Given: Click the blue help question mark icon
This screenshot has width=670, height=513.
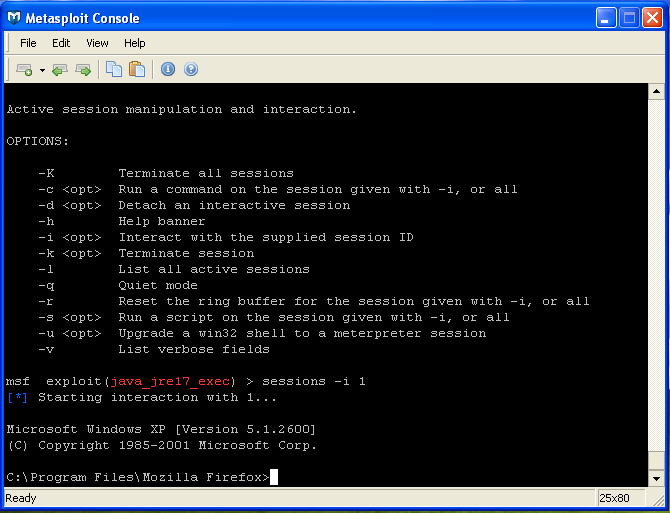Looking at the screenshot, I should [191, 69].
